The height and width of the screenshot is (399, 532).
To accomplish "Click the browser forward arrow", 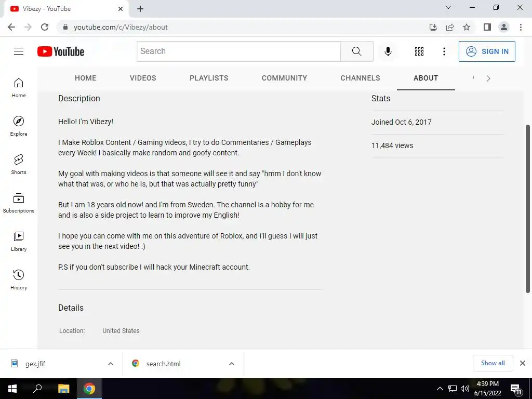I will click(28, 27).
